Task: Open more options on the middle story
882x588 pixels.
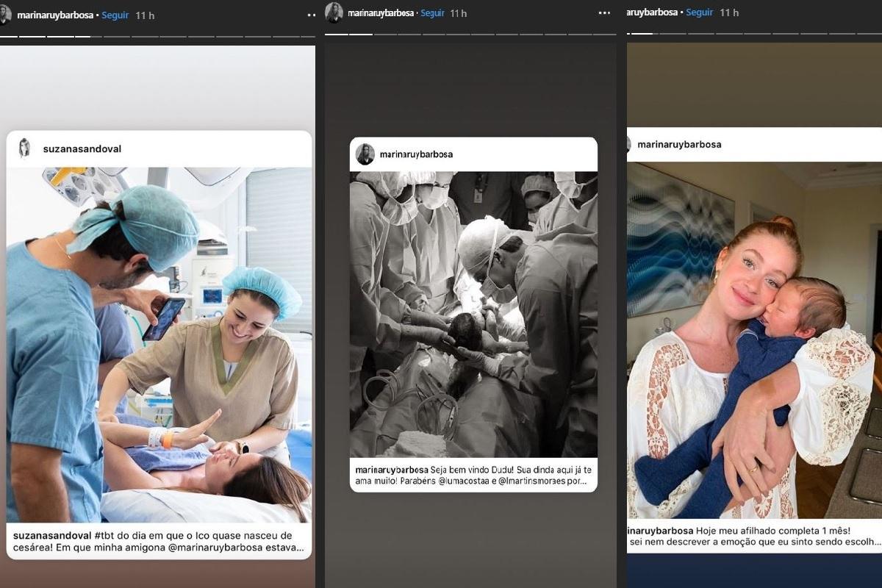Action: tap(604, 13)
